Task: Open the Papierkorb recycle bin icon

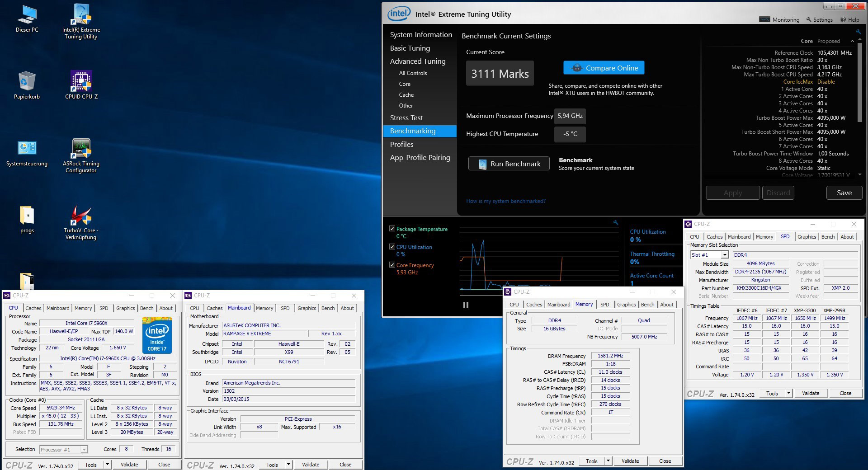Action: tap(27, 82)
